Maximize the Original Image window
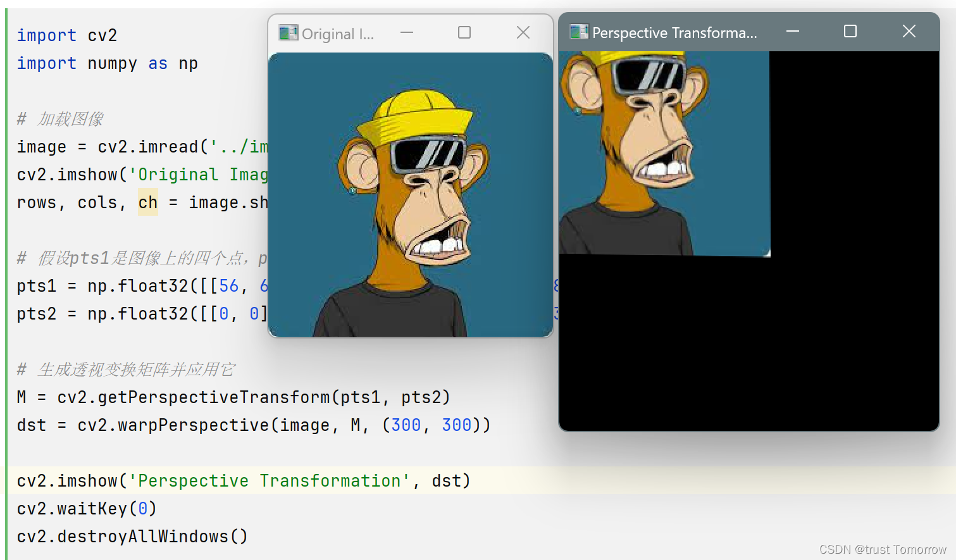This screenshot has width=956, height=560. tap(464, 32)
